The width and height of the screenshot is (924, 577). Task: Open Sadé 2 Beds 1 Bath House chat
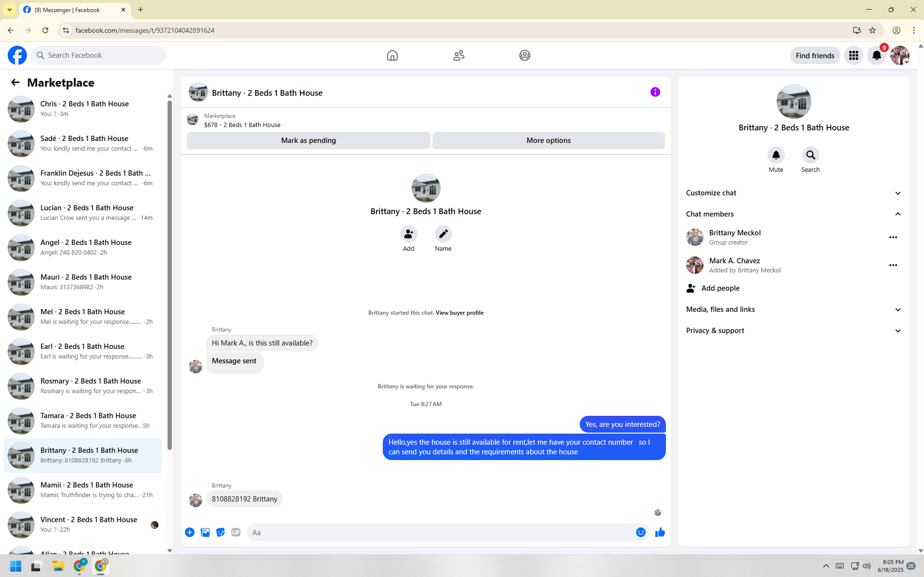(x=83, y=143)
